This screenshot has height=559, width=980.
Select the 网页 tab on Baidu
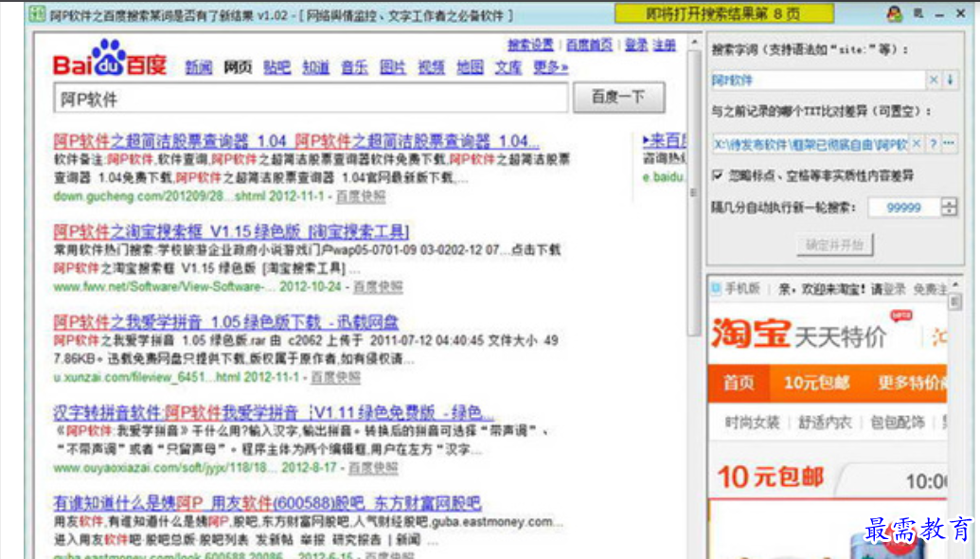click(x=238, y=67)
